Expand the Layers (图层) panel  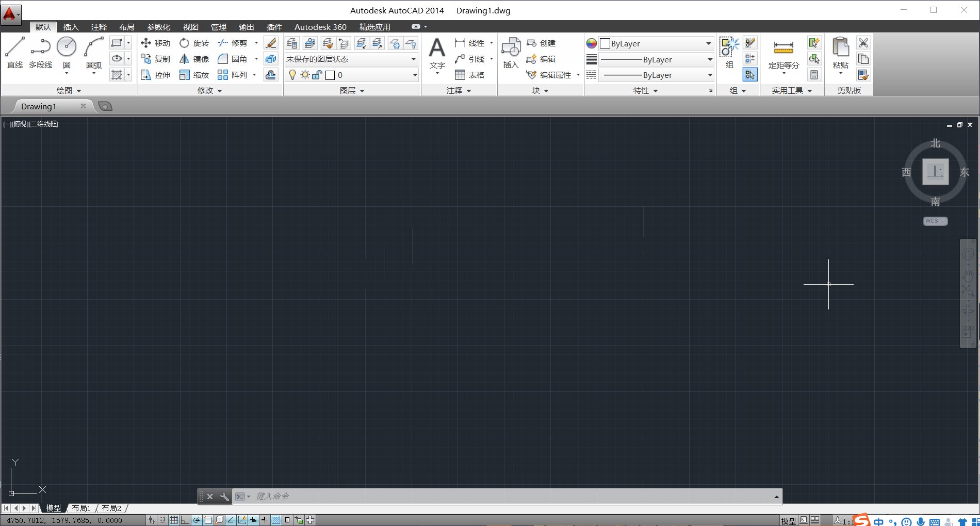tap(352, 91)
